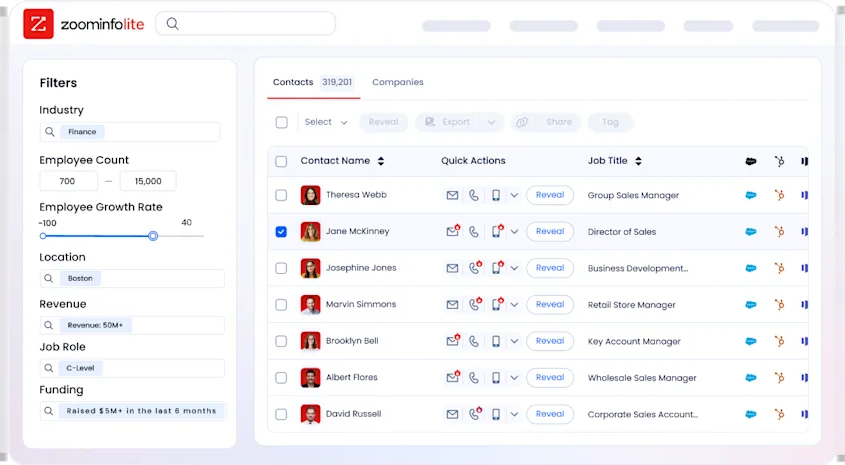
Task: Click the top search input field
Action: [x=246, y=24]
